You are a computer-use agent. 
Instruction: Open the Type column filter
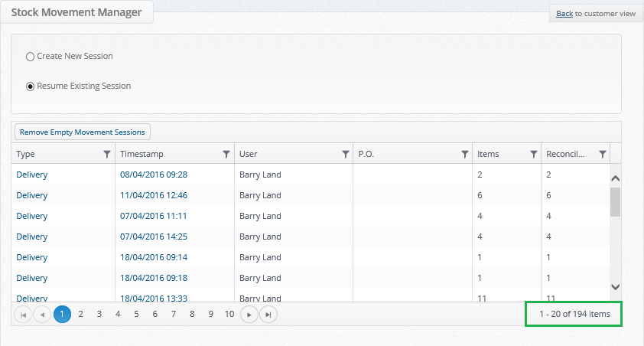point(107,154)
